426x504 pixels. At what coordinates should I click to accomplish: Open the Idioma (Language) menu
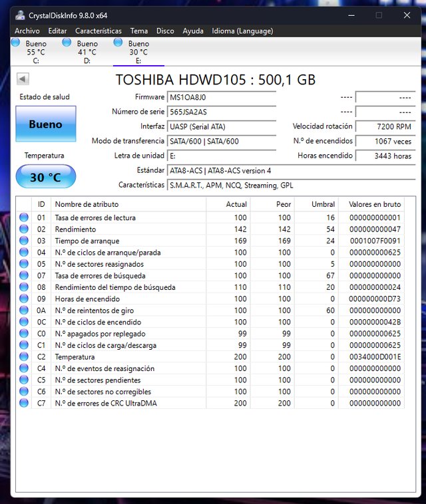[x=242, y=31]
